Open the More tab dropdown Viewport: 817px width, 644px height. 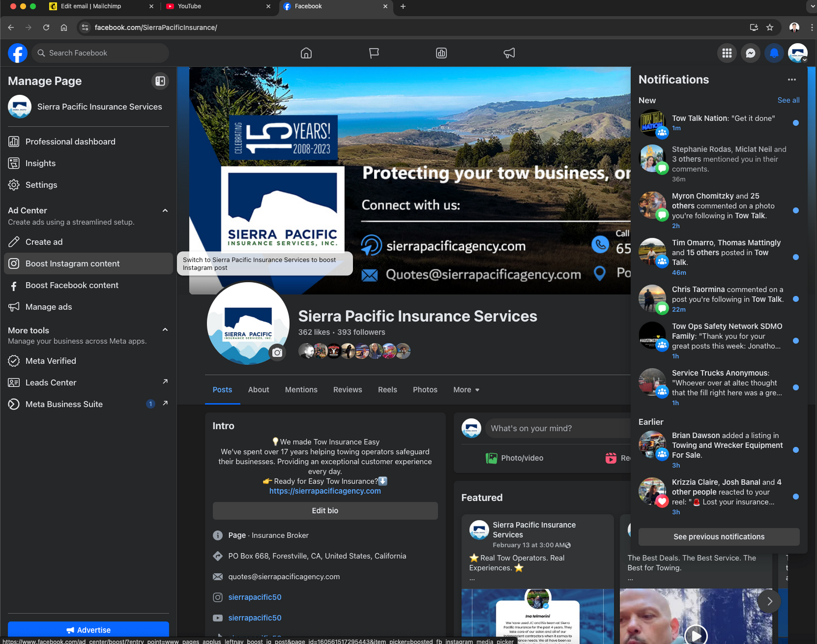(x=466, y=390)
